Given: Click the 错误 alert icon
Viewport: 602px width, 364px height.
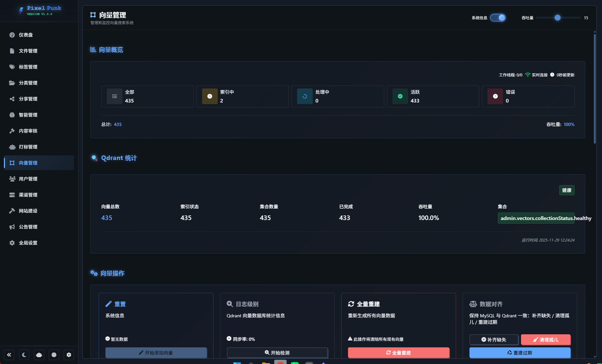Looking at the screenshot, I should (495, 96).
